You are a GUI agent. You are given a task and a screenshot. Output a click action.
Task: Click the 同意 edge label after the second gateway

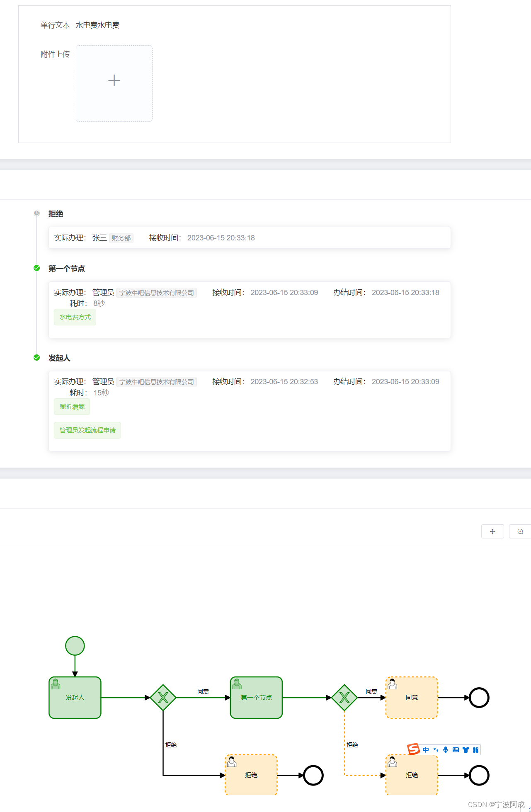pyautogui.click(x=371, y=691)
